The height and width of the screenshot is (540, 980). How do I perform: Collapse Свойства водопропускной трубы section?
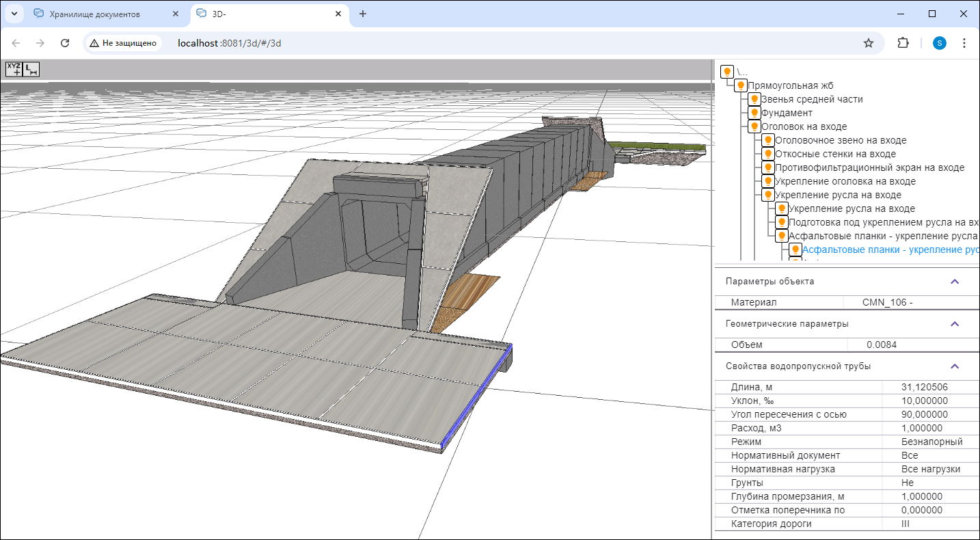click(955, 366)
